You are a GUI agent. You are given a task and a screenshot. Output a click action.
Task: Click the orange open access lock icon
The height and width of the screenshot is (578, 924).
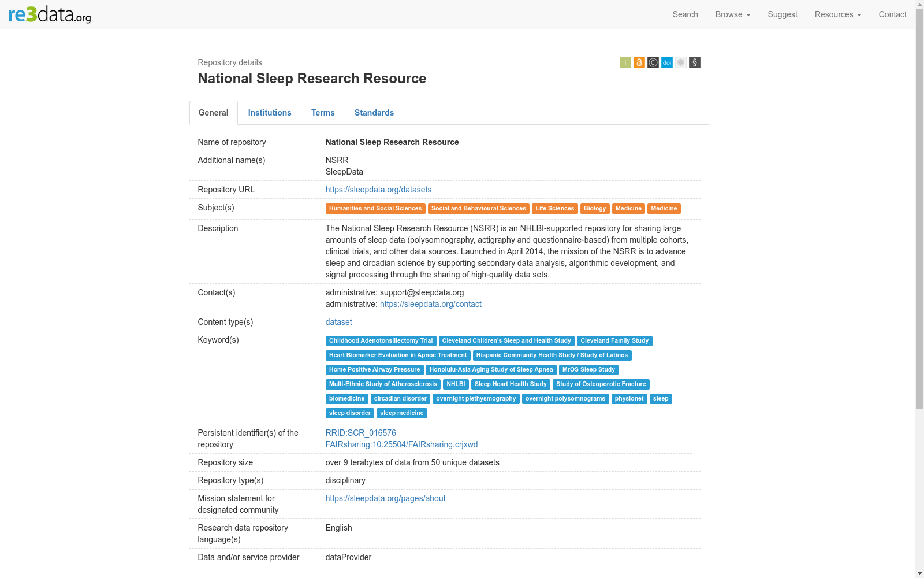pos(639,62)
